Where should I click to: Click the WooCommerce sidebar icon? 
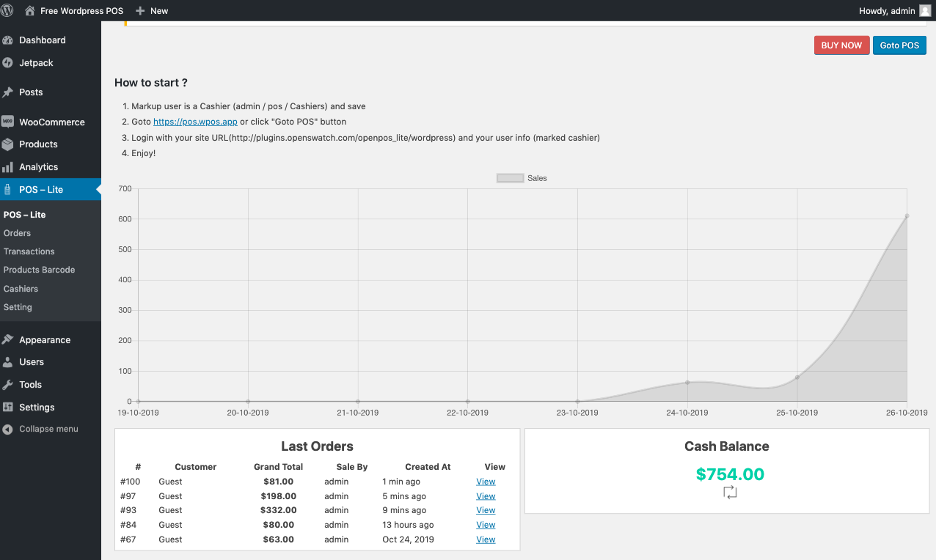click(x=8, y=122)
